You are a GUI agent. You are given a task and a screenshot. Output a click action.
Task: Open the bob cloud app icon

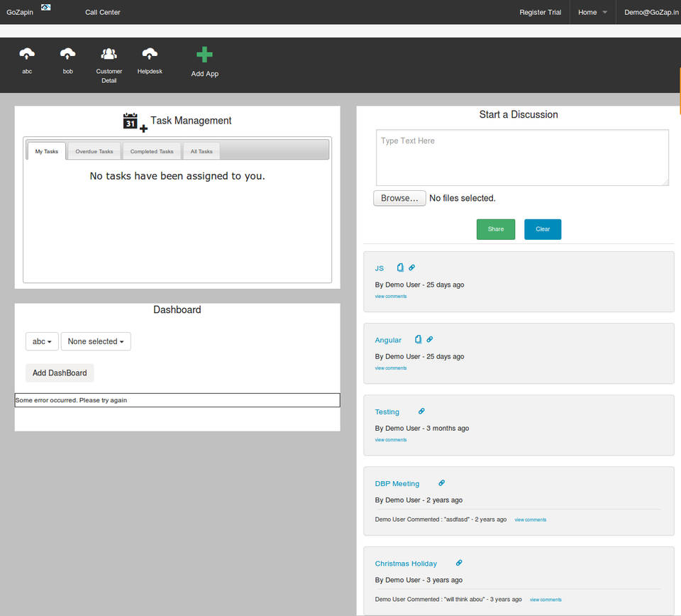(x=67, y=55)
